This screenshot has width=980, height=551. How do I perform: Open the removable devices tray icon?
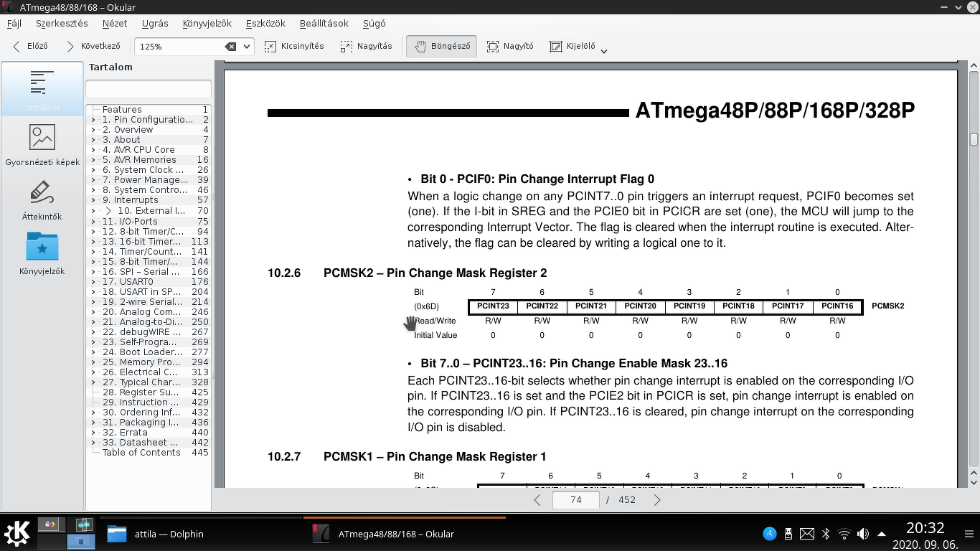coord(788,534)
